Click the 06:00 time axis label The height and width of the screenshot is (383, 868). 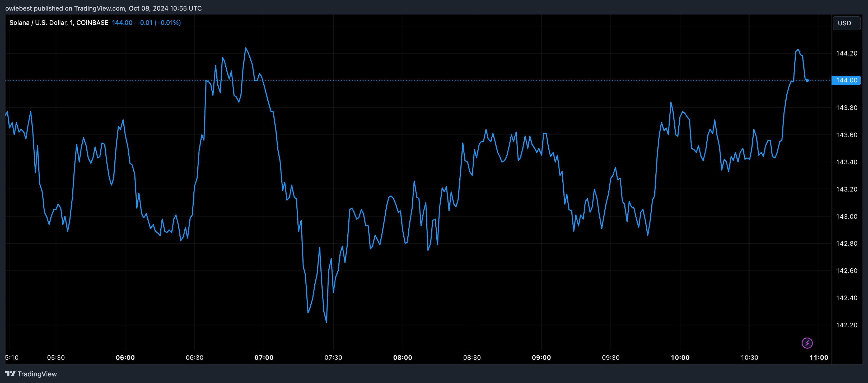click(x=125, y=357)
